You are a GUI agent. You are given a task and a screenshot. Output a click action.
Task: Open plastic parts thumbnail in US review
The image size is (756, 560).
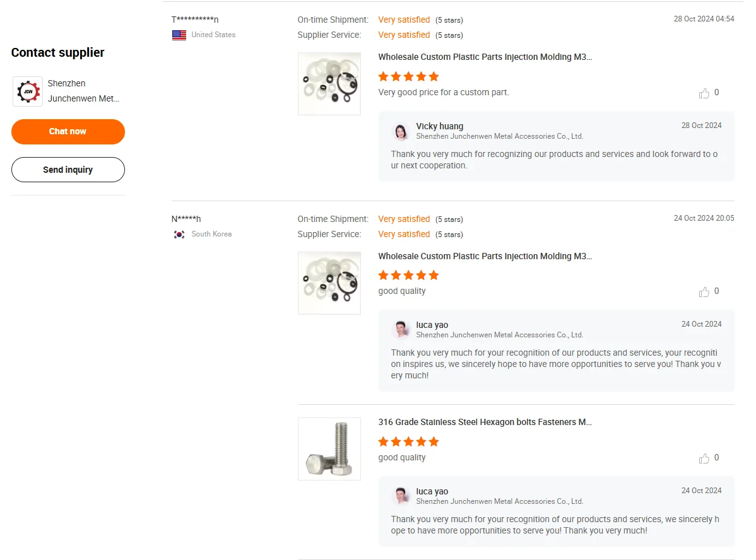[x=329, y=84]
